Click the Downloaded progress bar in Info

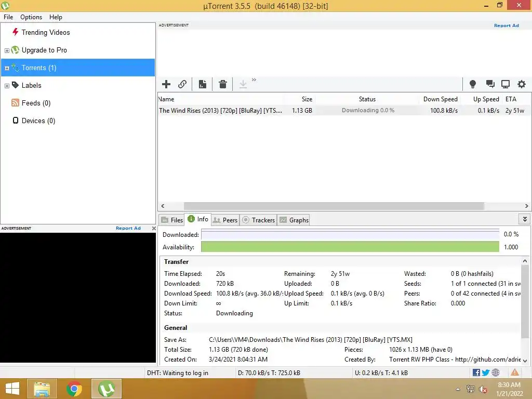(x=350, y=234)
